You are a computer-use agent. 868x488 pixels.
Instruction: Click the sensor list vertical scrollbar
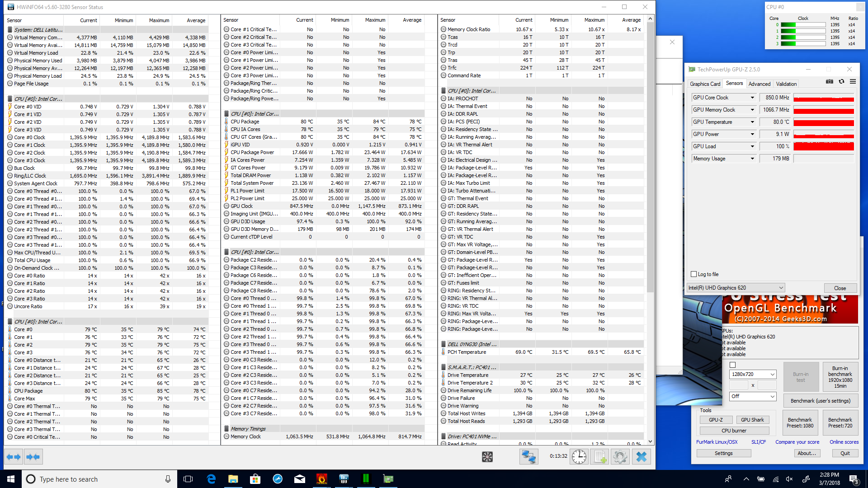650,158
